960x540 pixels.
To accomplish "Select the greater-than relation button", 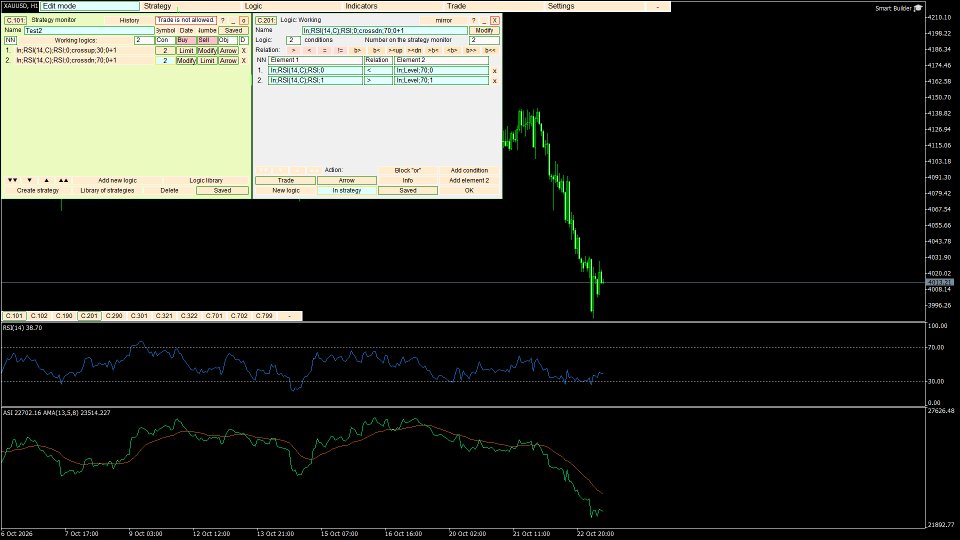I will [293, 50].
